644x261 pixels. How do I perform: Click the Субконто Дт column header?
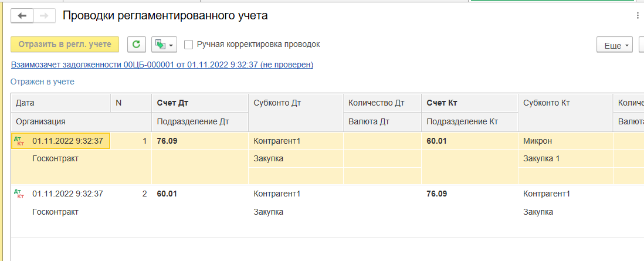296,103
